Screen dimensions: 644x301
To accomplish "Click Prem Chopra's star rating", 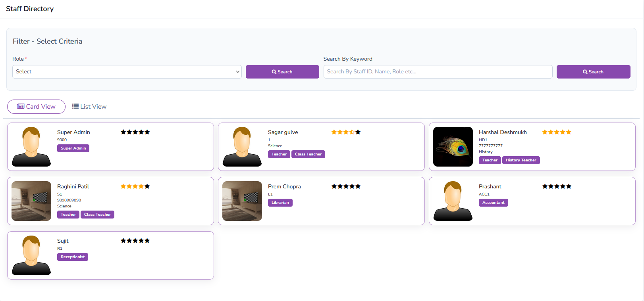I will click(x=346, y=186).
